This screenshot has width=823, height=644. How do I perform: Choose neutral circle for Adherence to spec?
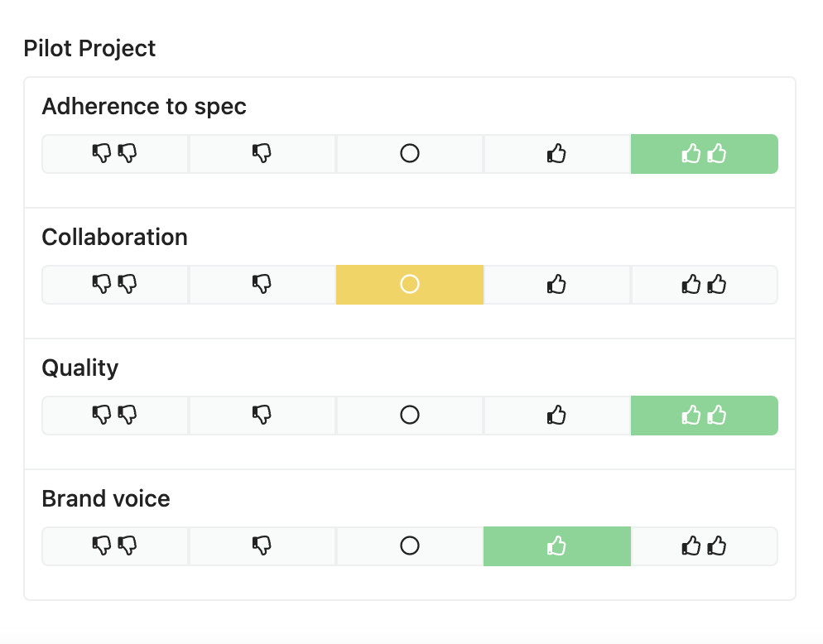[409, 154]
